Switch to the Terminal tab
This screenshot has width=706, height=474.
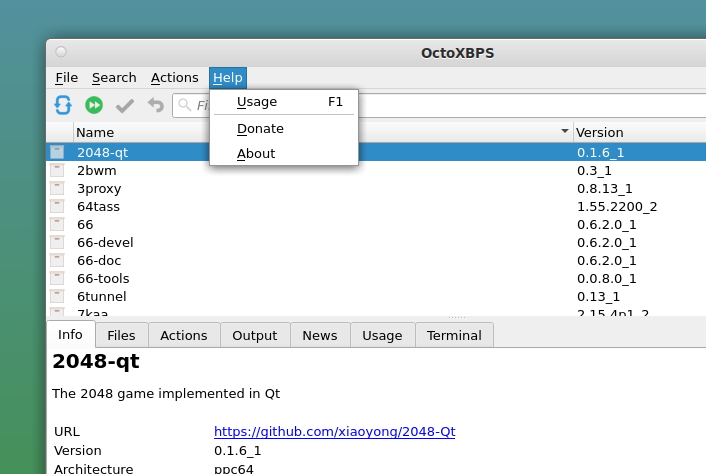454,335
